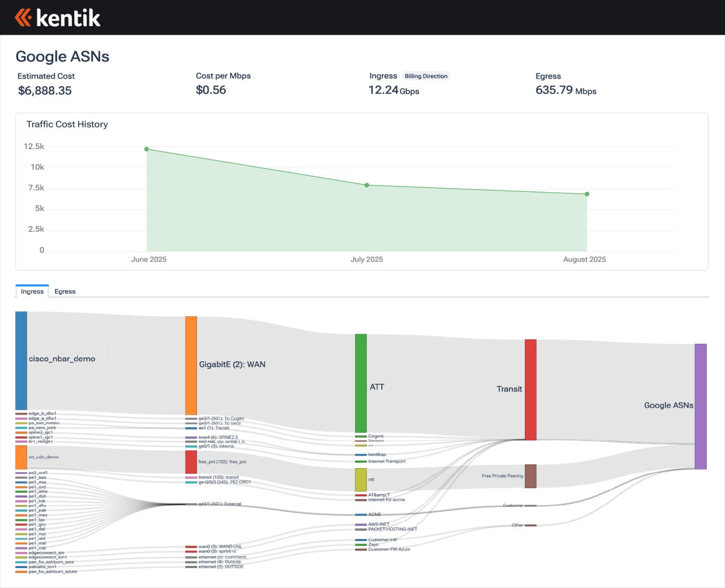Click the cisco_nbar_demo blue Sankey node
Image resolution: width=725 pixels, height=588 pixels.
pos(21,360)
